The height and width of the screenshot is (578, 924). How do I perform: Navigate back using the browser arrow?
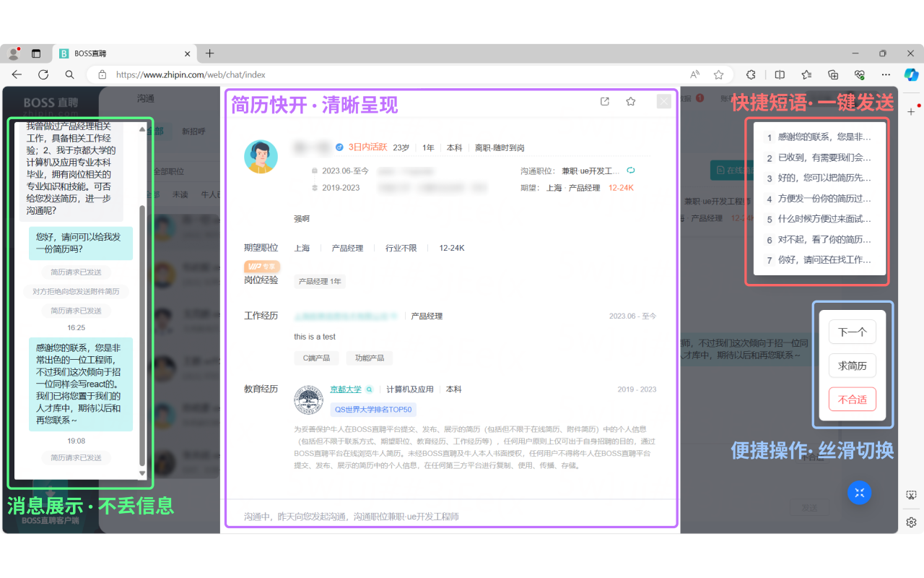16,74
